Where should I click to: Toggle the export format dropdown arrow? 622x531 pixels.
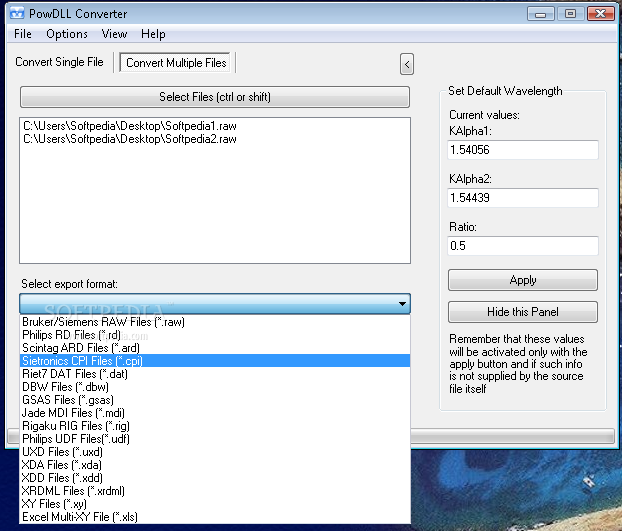point(402,304)
